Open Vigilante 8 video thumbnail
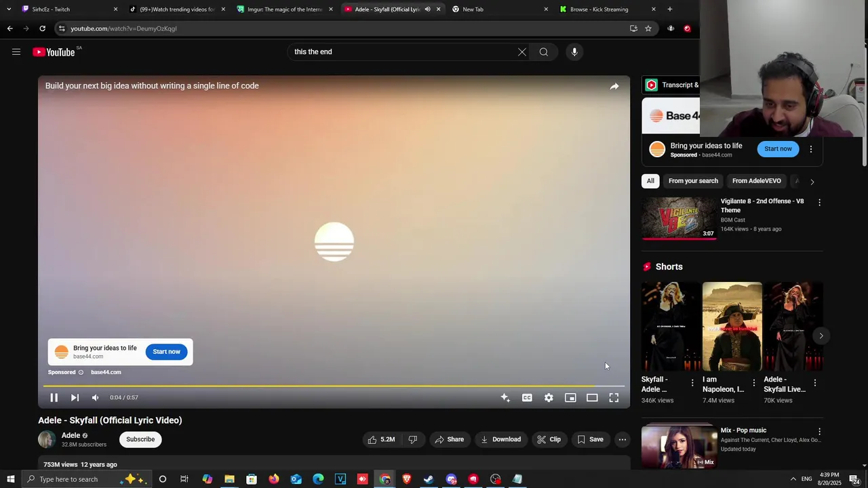The height and width of the screenshot is (488, 868). [x=679, y=218]
